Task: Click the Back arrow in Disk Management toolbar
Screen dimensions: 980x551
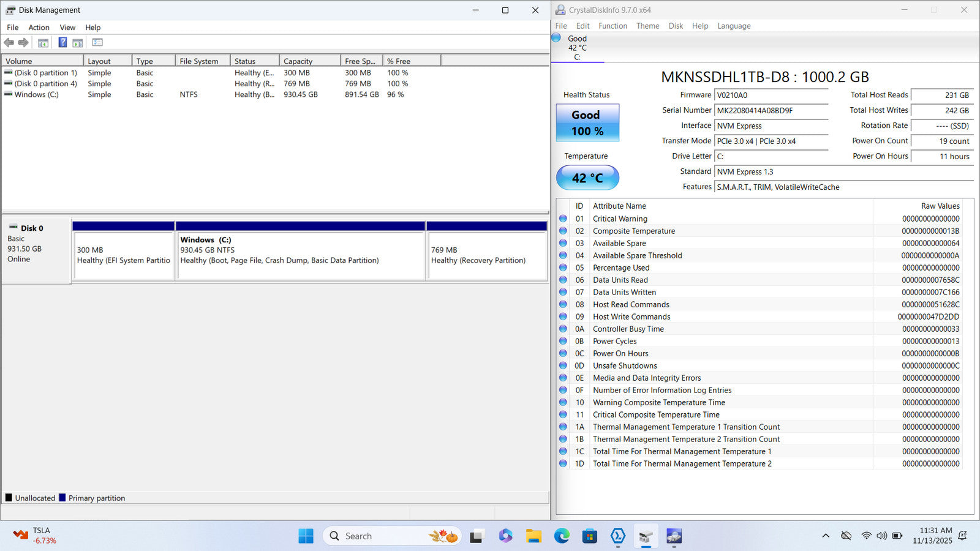Action: click(9, 43)
